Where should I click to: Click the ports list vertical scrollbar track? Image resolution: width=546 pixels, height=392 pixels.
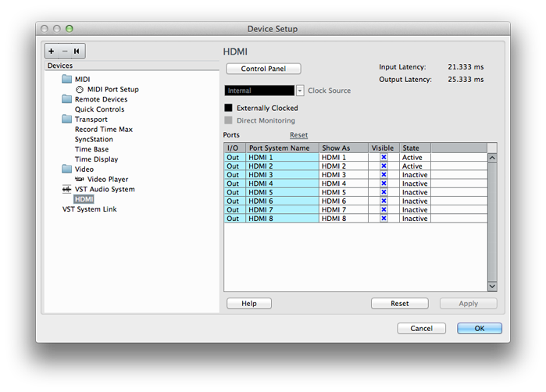[x=492, y=222]
